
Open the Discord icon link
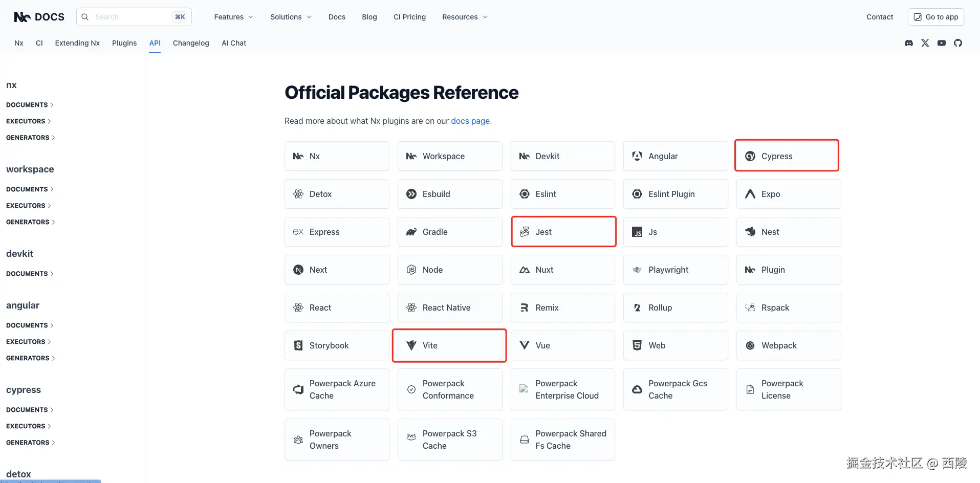(x=909, y=43)
